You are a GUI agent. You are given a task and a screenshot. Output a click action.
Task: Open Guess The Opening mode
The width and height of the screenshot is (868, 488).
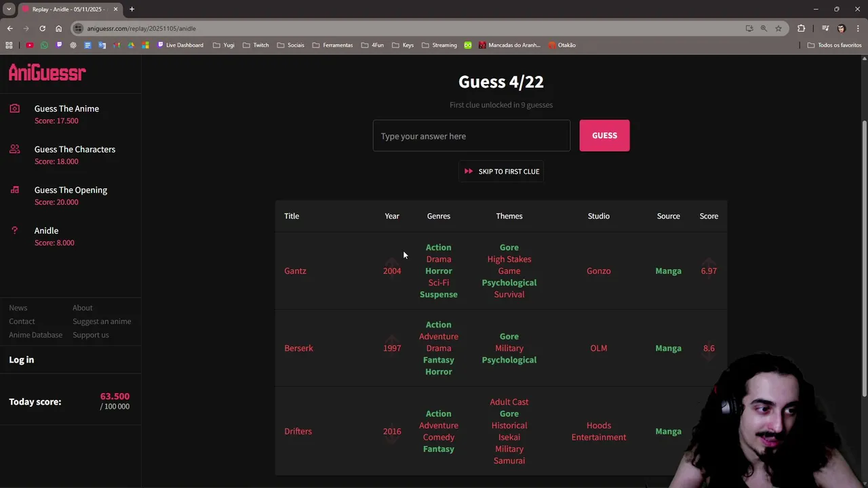click(x=71, y=190)
